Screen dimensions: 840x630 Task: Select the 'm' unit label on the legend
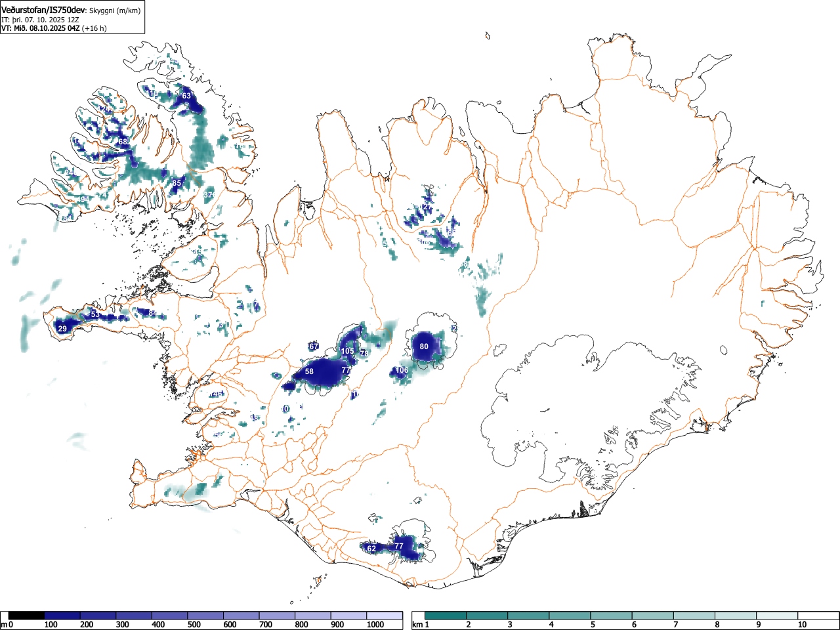(x=4, y=625)
